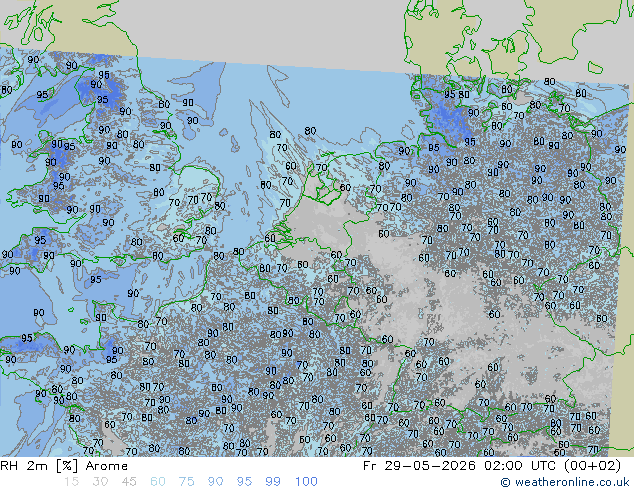Open the weatheronline.co.uk copyright link
This screenshot has height=490, width=634.
[565, 482]
